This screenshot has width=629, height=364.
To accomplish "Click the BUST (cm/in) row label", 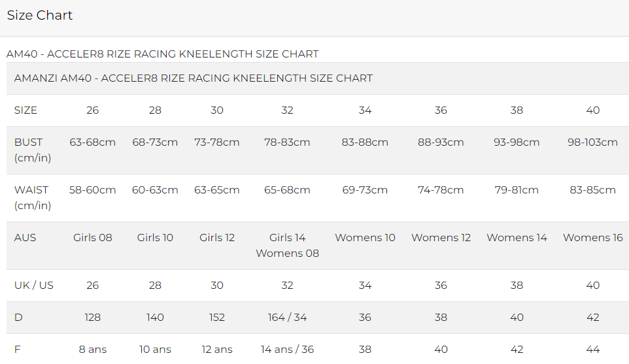I will pyautogui.click(x=33, y=150).
